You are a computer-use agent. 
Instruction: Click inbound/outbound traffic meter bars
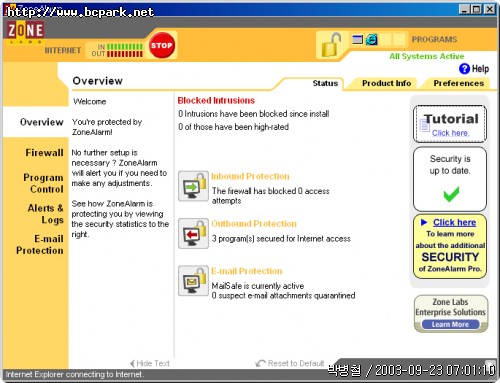[x=125, y=50]
